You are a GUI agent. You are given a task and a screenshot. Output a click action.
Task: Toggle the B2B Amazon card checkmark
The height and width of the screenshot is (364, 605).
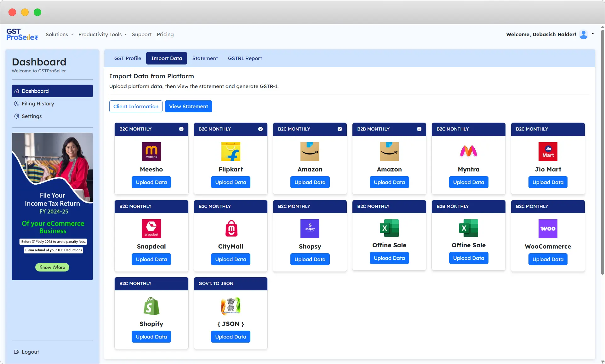(419, 129)
